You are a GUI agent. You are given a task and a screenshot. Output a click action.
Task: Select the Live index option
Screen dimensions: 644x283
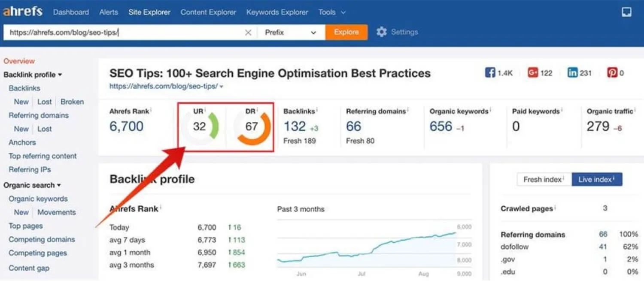click(x=597, y=179)
